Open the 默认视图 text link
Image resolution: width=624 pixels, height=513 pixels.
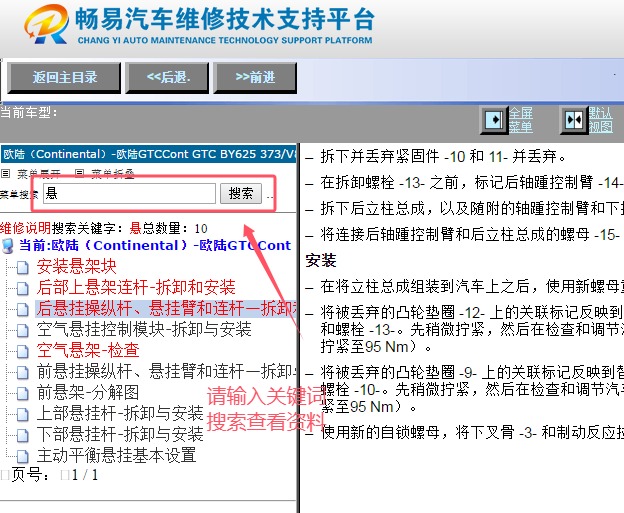(601, 120)
